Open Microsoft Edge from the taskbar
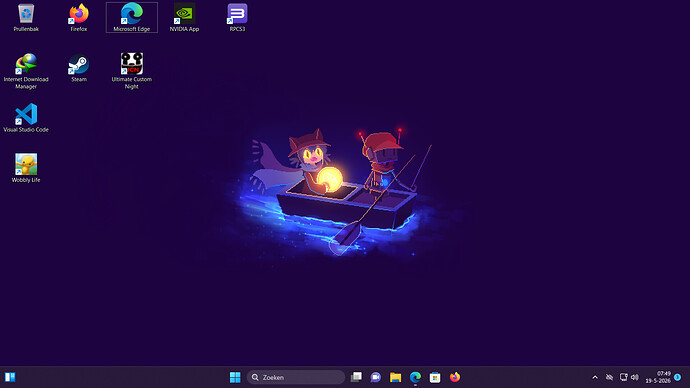Viewport: 690px width, 388px height. tap(415, 377)
